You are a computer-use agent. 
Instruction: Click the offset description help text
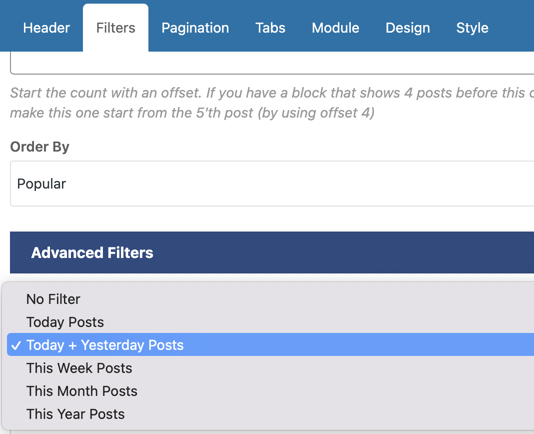pos(272,103)
